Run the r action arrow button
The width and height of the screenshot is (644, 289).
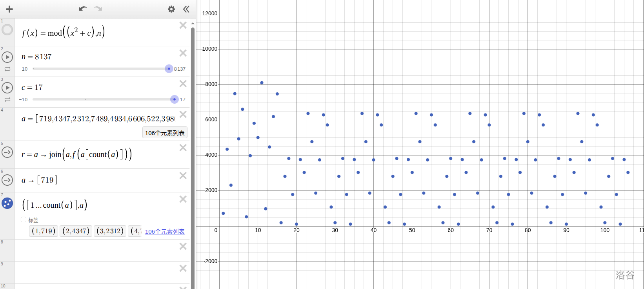7,152
